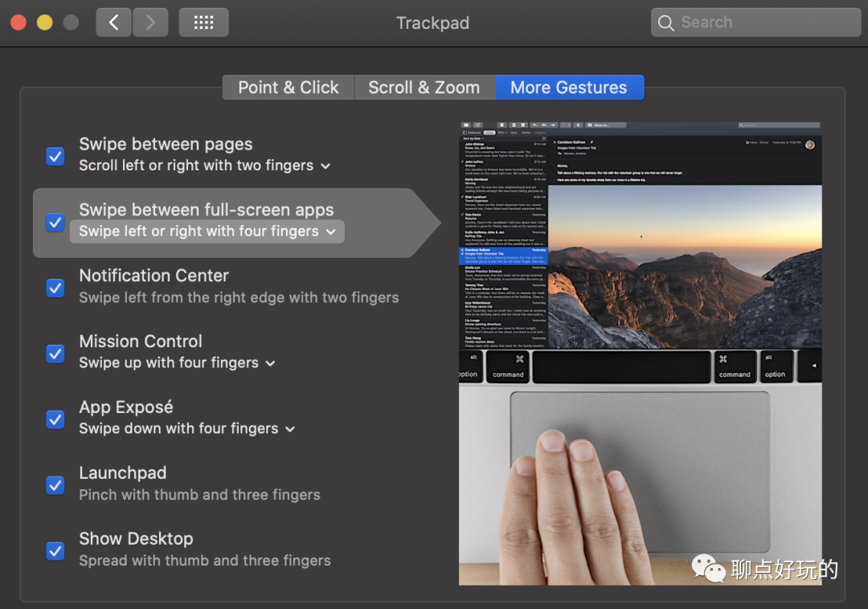
Task: Click the Swipe between full-screen apps title
Action: point(206,210)
